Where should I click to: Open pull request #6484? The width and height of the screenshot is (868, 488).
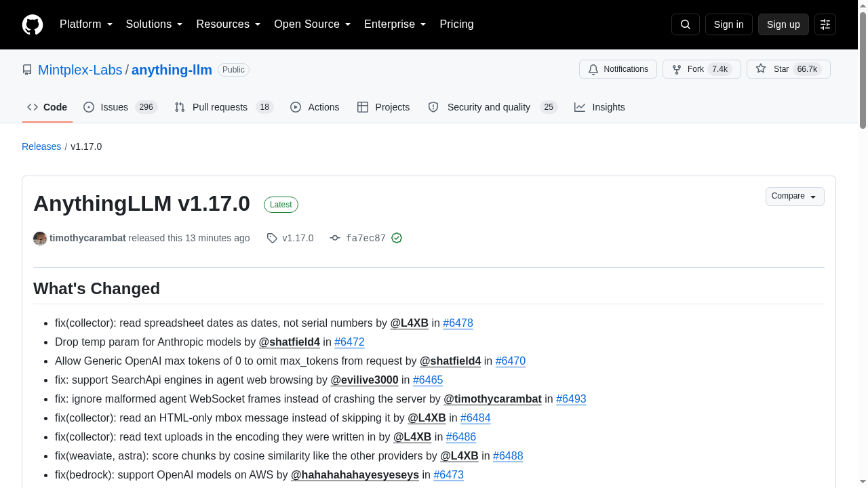pos(475,418)
